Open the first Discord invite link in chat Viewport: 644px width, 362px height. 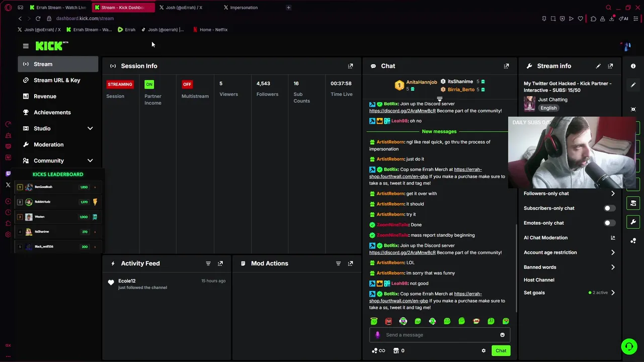point(402,111)
